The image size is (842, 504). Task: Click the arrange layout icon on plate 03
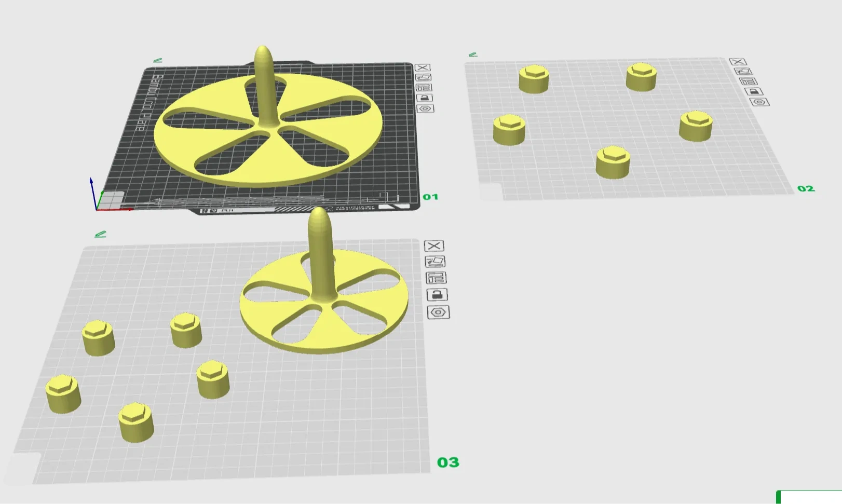pos(438,279)
